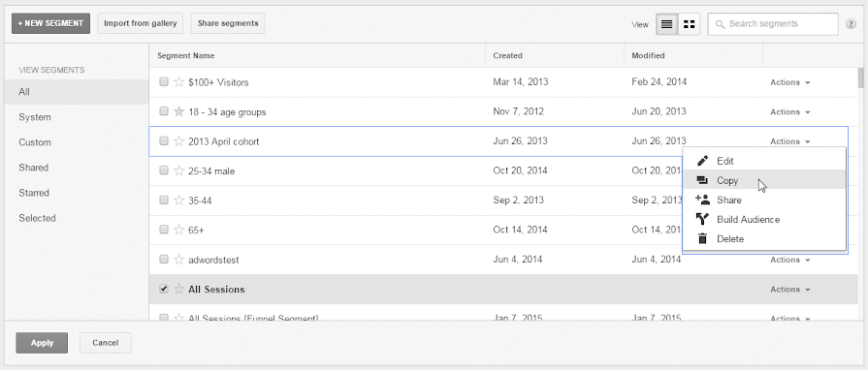Expand Actions dropdown for 18 - 34 age groups
Viewport: 868px width, 370px height.
tap(790, 111)
